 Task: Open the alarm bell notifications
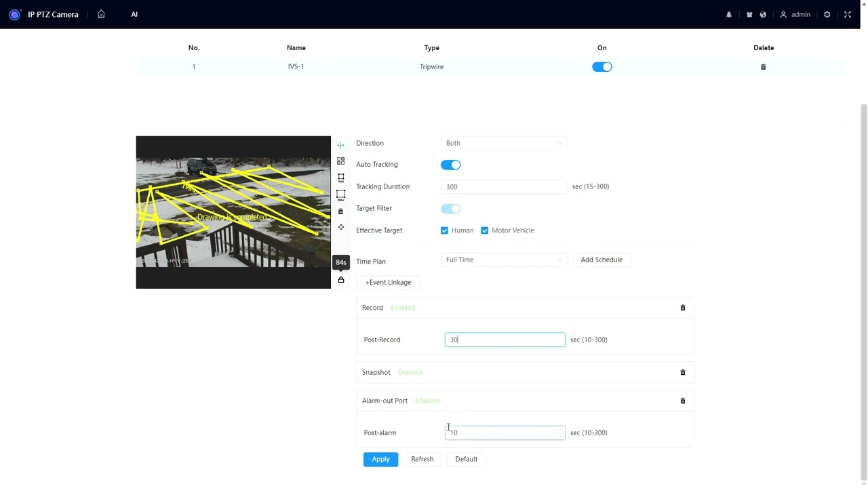coord(729,14)
